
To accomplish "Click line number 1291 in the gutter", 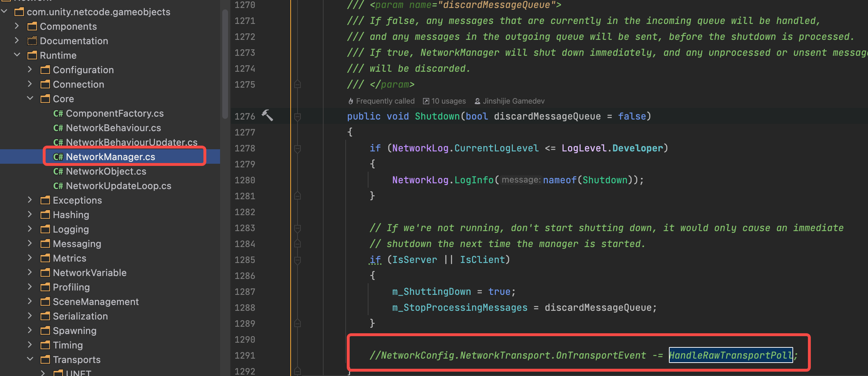I will [x=245, y=355].
